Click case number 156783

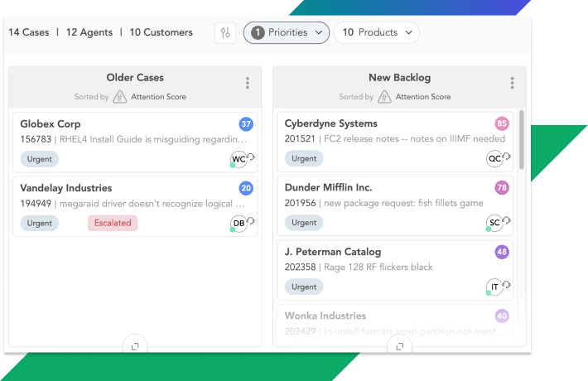[x=36, y=139]
